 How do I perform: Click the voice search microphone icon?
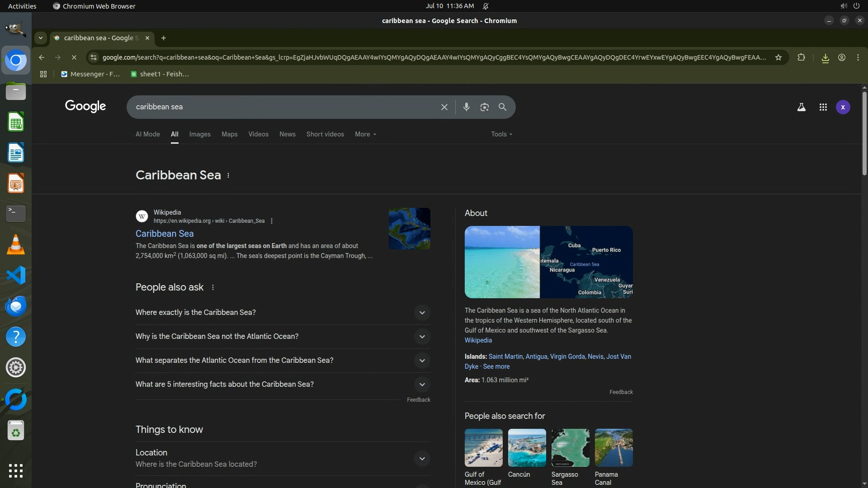click(x=466, y=107)
